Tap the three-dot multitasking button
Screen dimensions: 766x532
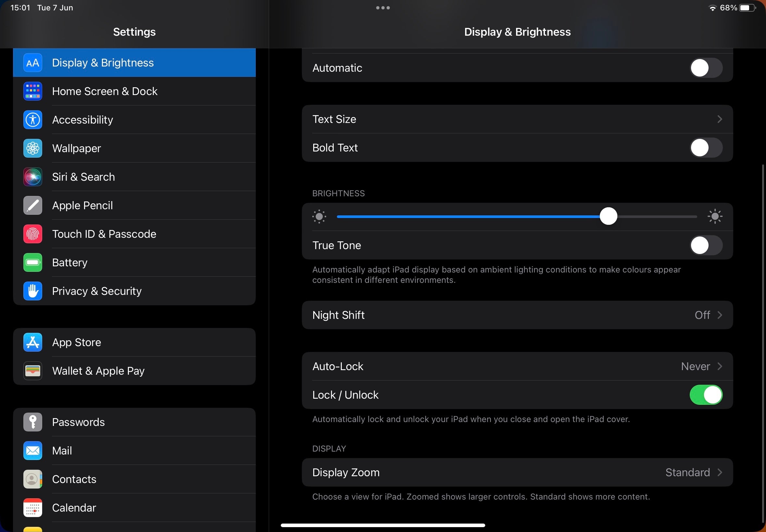point(383,8)
